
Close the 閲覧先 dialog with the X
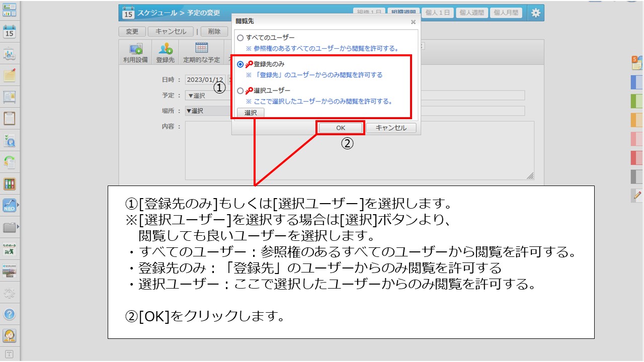[x=413, y=22]
